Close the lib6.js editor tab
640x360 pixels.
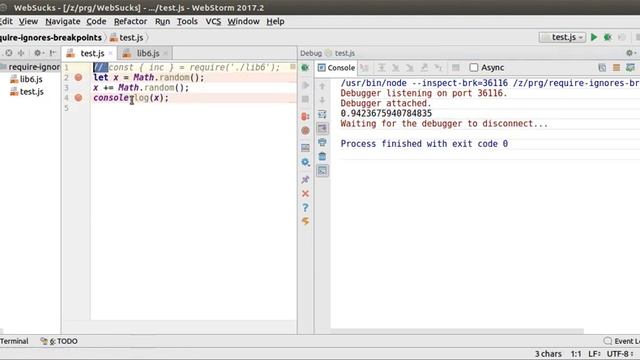coord(165,53)
